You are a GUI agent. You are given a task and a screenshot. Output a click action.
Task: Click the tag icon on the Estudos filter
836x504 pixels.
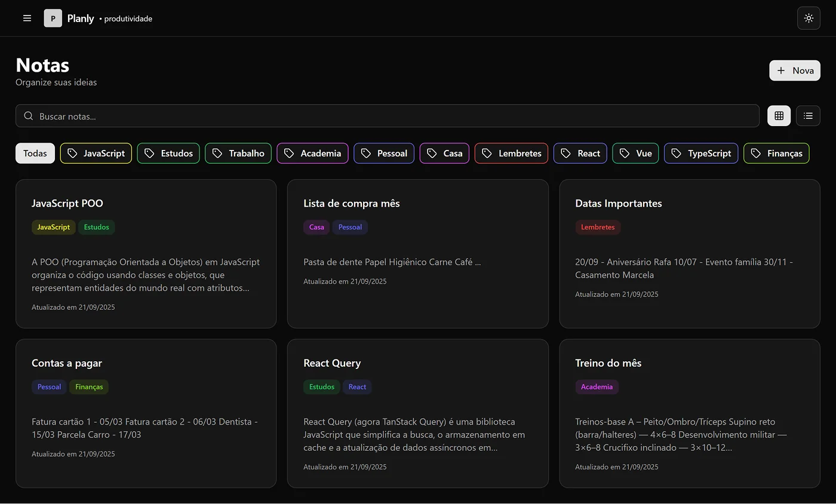148,153
